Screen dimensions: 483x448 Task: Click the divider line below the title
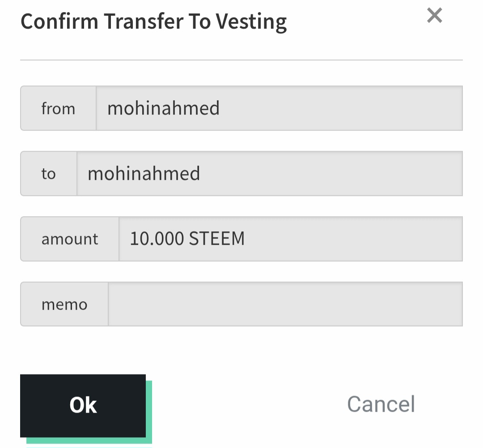click(241, 60)
